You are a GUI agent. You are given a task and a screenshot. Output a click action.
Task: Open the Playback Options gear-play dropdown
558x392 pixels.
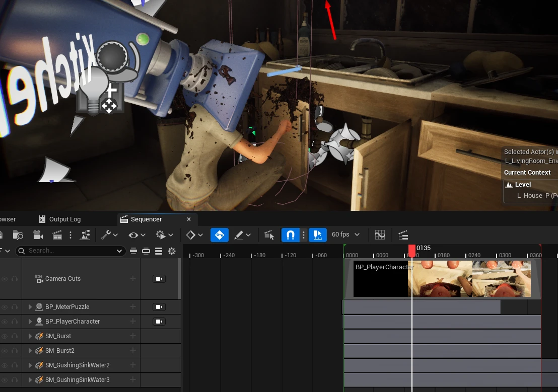(164, 235)
